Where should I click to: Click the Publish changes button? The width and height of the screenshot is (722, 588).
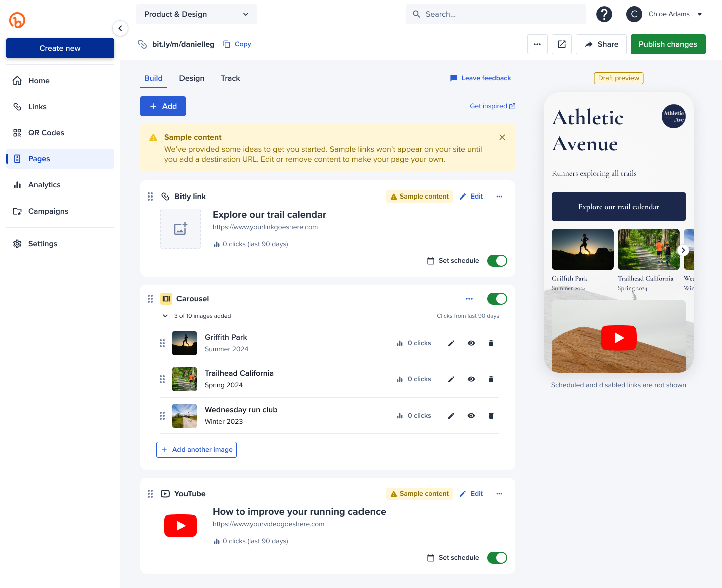tap(668, 44)
